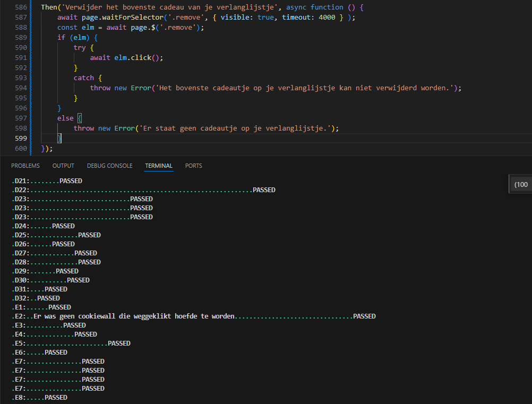Select the TERMINAL tab
This screenshot has height=404, width=532.
tap(159, 166)
